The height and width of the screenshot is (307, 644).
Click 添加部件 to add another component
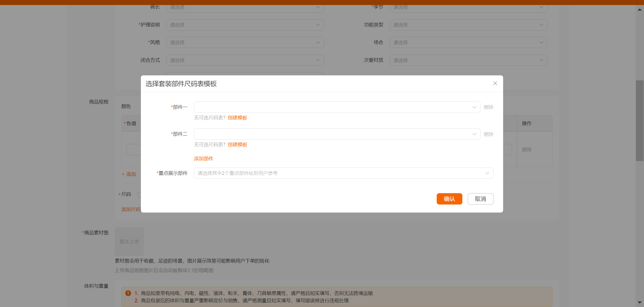pos(203,159)
